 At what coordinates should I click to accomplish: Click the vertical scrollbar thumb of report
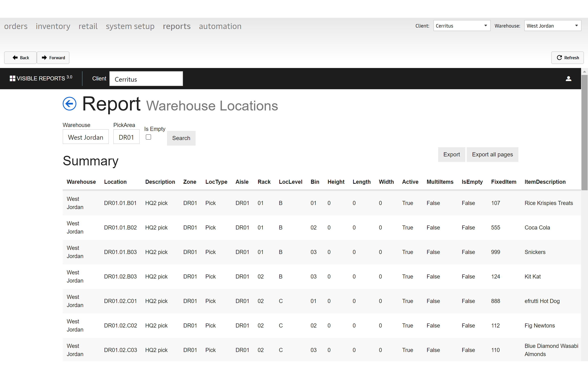pyautogui.click(x=585, y=133)
